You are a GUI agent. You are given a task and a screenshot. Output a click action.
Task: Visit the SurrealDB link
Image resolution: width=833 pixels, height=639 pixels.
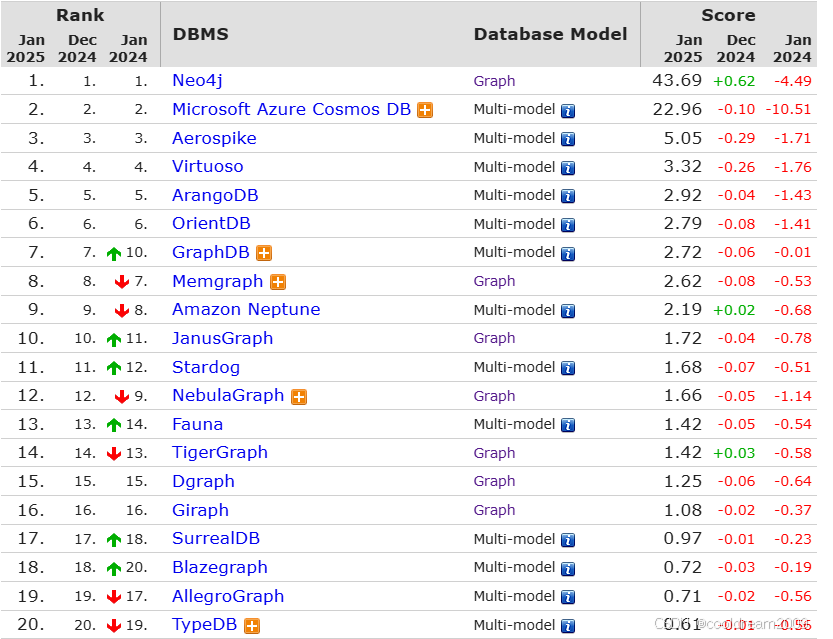216,539
